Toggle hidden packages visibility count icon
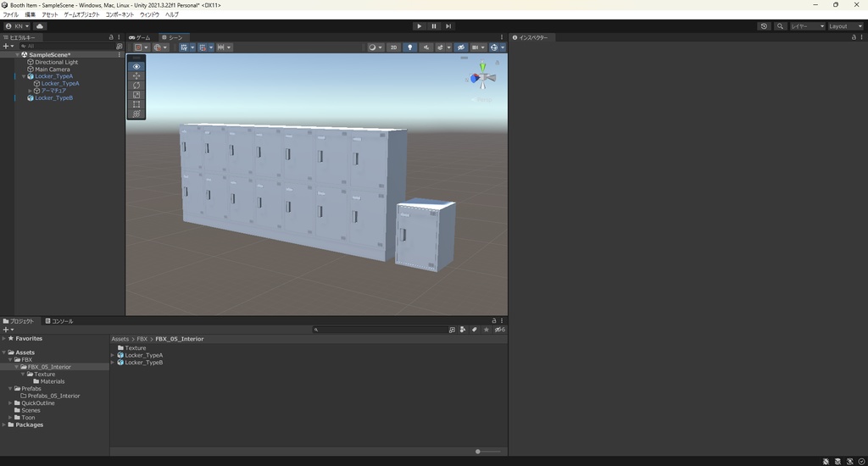 (500, 330)
